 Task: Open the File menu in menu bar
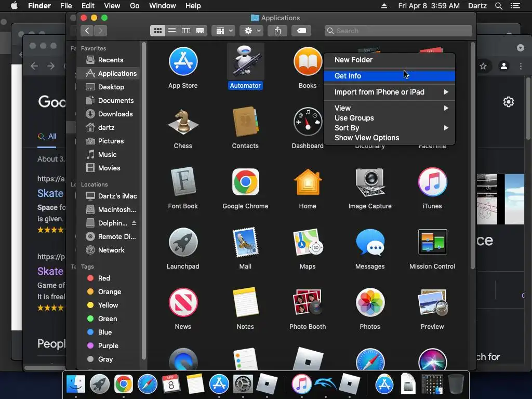(66, 6)
